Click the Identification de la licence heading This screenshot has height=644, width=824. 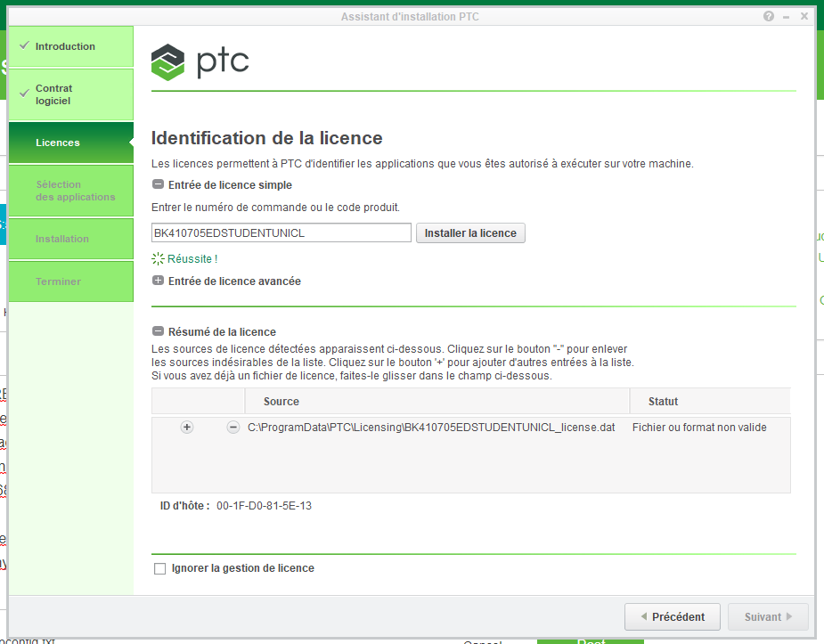[x=267, y=138]
